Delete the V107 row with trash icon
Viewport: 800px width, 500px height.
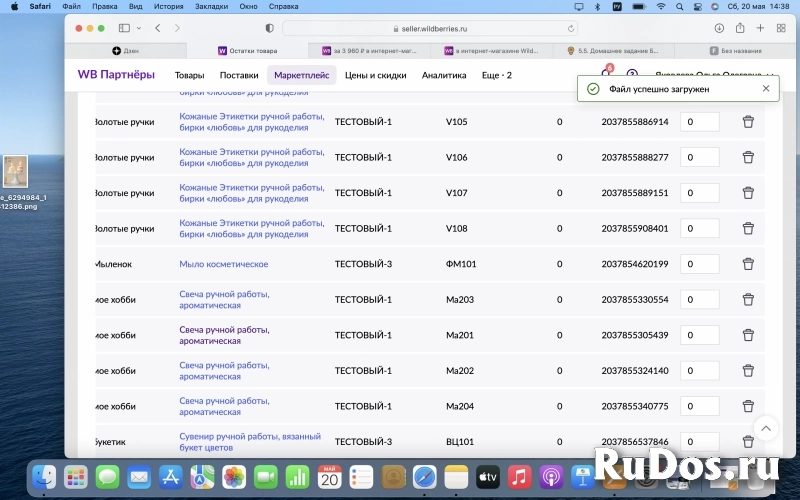tap(748, 193)
